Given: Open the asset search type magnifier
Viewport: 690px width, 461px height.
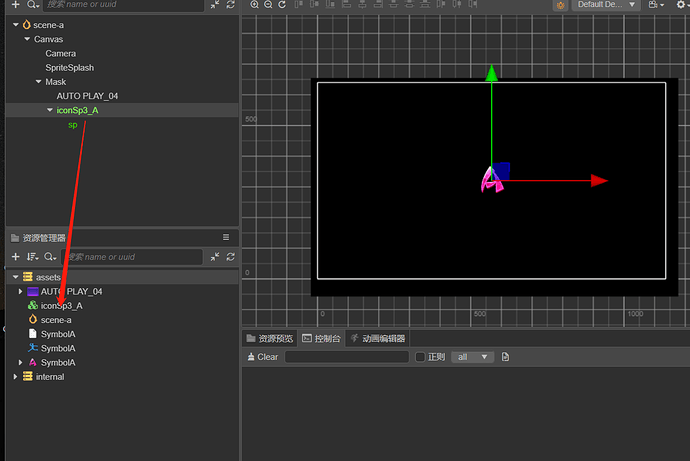Looking at the screenshot, I should pos(50,257).
